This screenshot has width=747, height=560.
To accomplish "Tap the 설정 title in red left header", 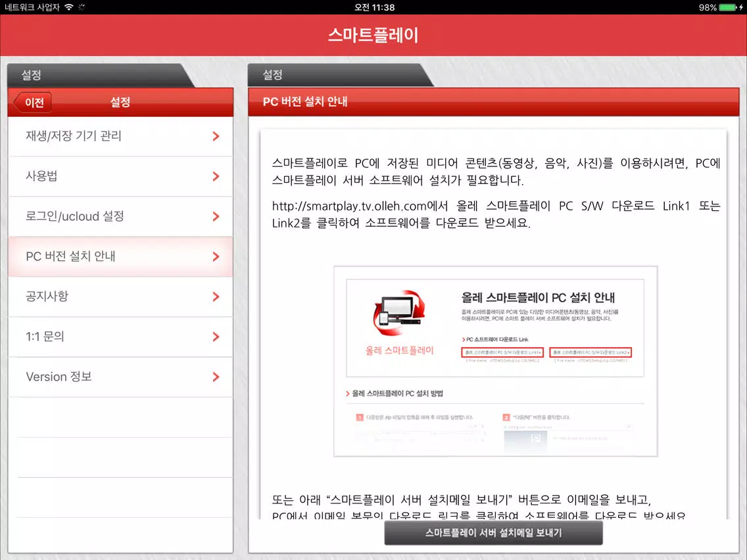I will pyautogui.click(x=120, y=102).
